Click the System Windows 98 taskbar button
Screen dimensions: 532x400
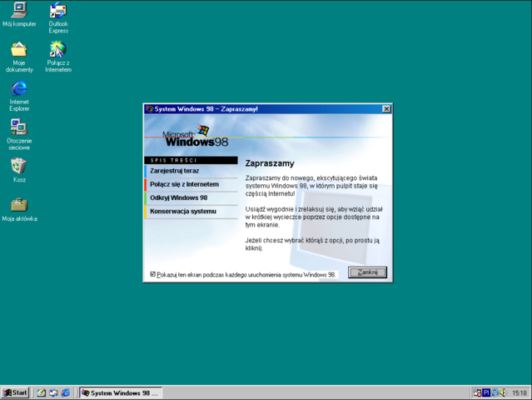pyautogui.click(x=121, y=392)
